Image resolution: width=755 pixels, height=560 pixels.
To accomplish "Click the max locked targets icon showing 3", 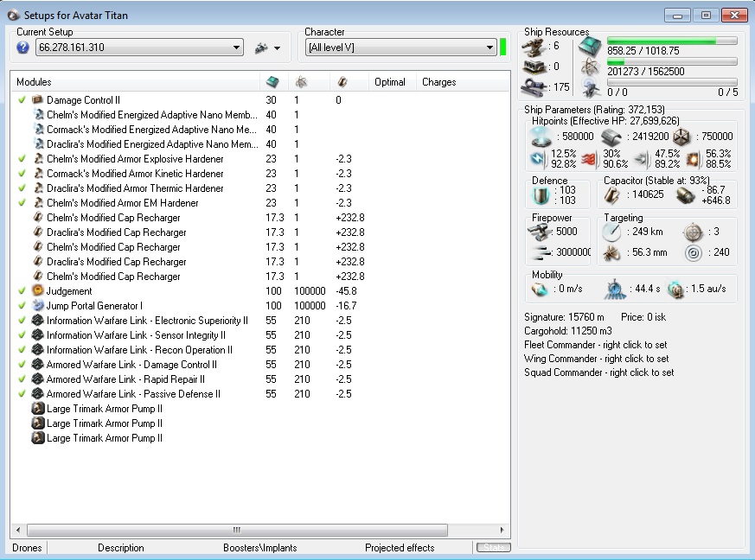I will click(x=694, y=232).
